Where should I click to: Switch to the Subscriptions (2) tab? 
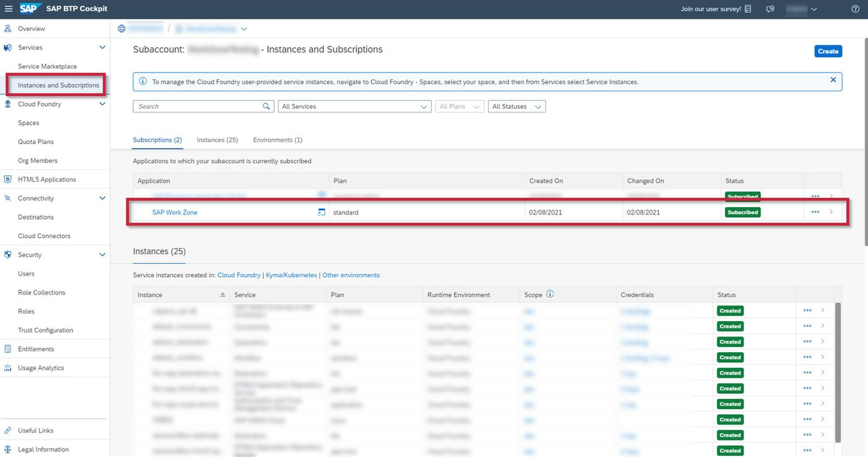[157, 140]
